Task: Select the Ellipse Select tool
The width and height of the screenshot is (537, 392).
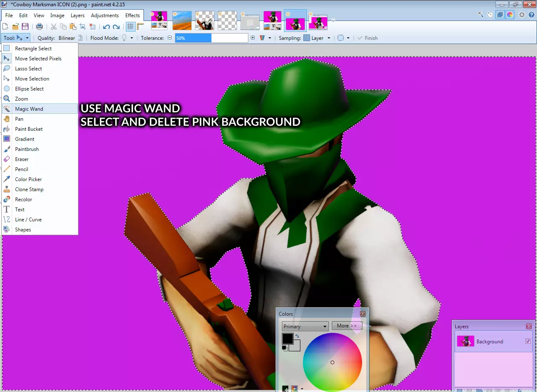Action: [x=40, y=89]
